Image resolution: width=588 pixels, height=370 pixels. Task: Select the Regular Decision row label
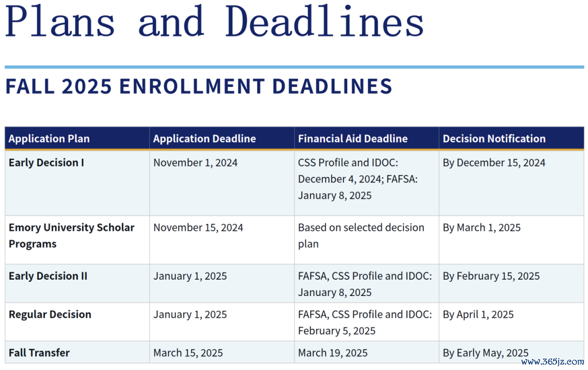tap(50, 314)
